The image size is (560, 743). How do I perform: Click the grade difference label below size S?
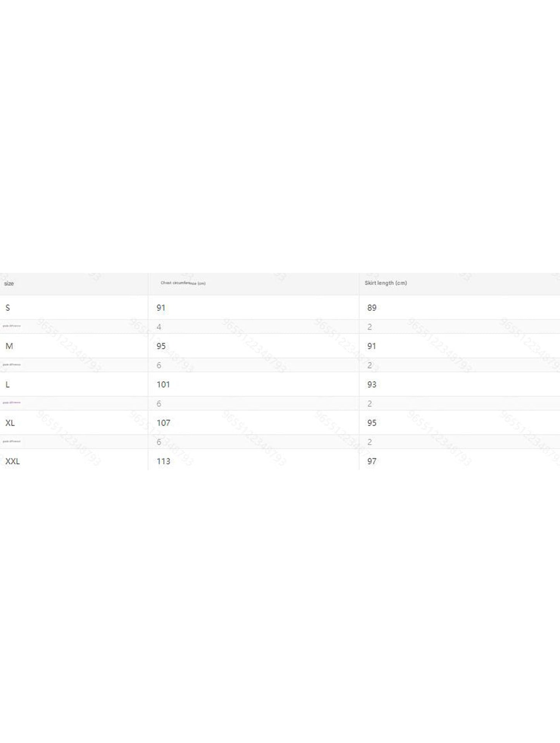pyautogui.click(x=12, y=326)
